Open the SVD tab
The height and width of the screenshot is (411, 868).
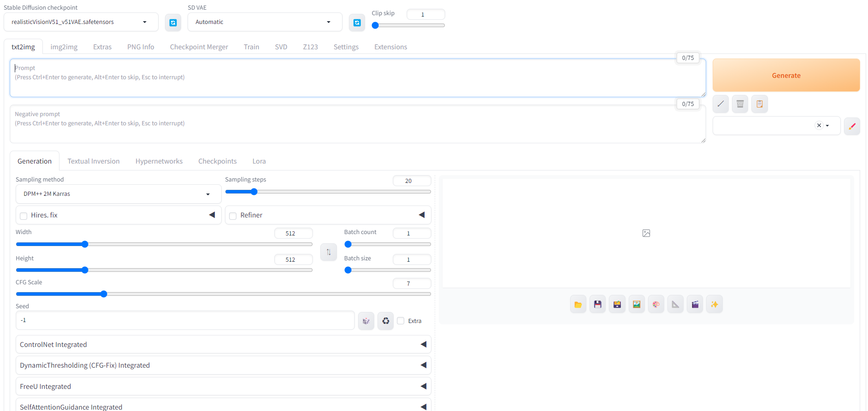coord(281,47)
